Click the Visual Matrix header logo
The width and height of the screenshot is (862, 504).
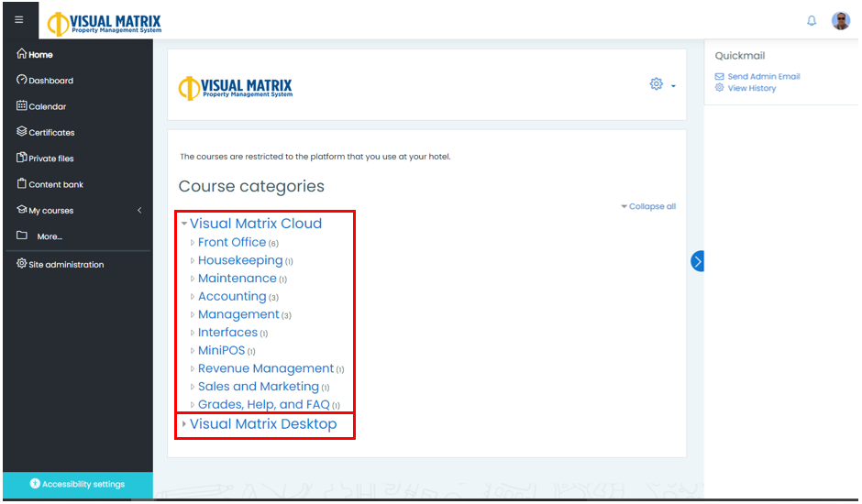coord(105,22)
